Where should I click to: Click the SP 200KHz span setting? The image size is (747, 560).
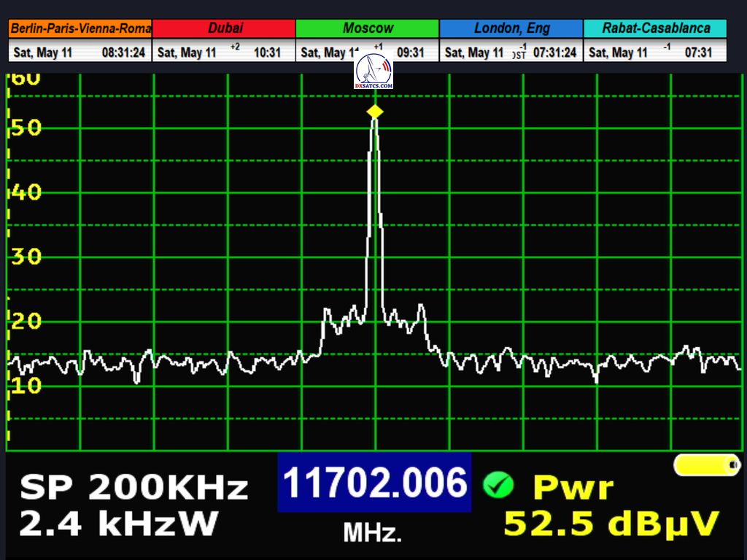(x=133, y=488)
